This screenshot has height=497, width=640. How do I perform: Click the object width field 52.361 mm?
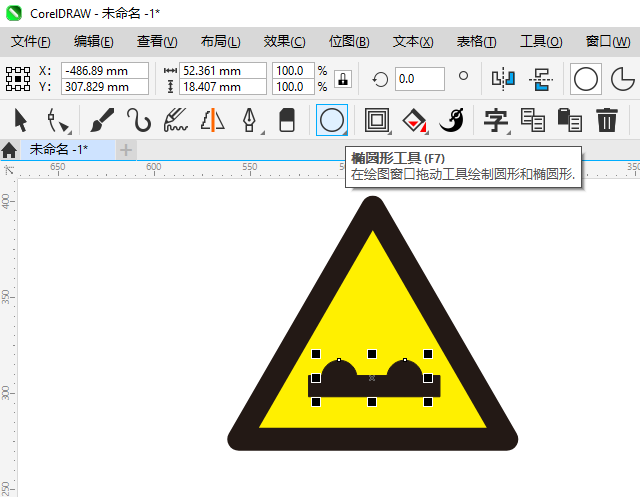(x=223, y=71)
